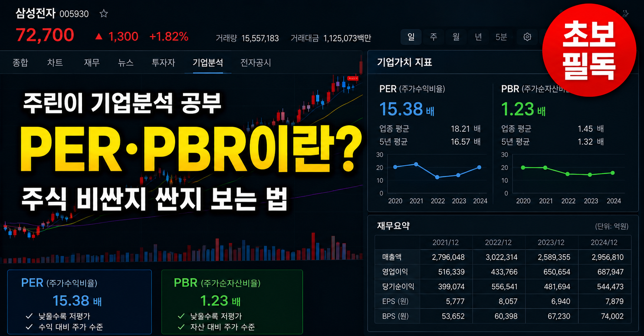Switch to the 차트 tab
This screenshot has height=336, width=644.
tap(55, 62)
